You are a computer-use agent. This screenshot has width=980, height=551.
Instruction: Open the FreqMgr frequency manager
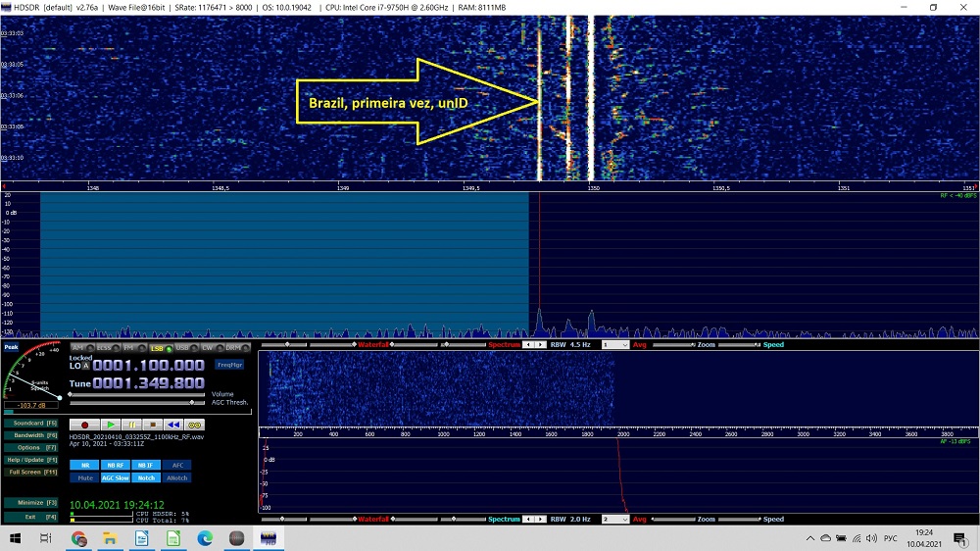(x=229, y=364)
